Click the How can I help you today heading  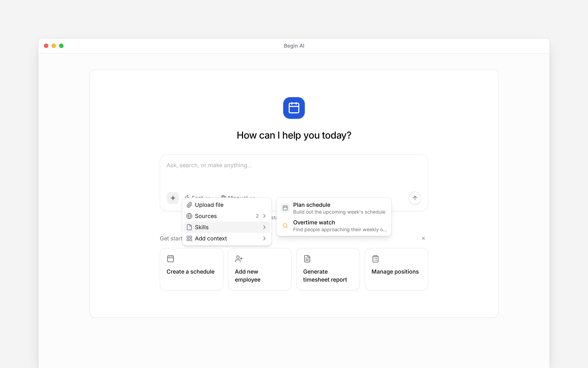[x=294, y=135]
